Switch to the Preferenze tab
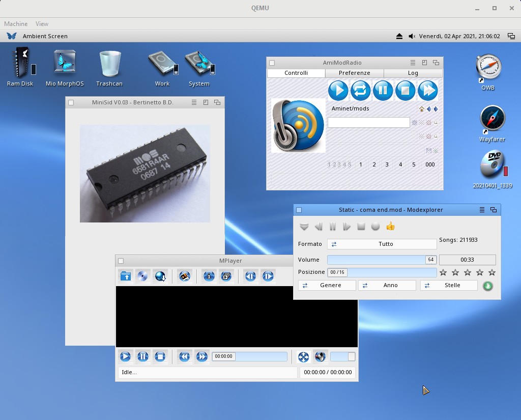 pos(354,73)
